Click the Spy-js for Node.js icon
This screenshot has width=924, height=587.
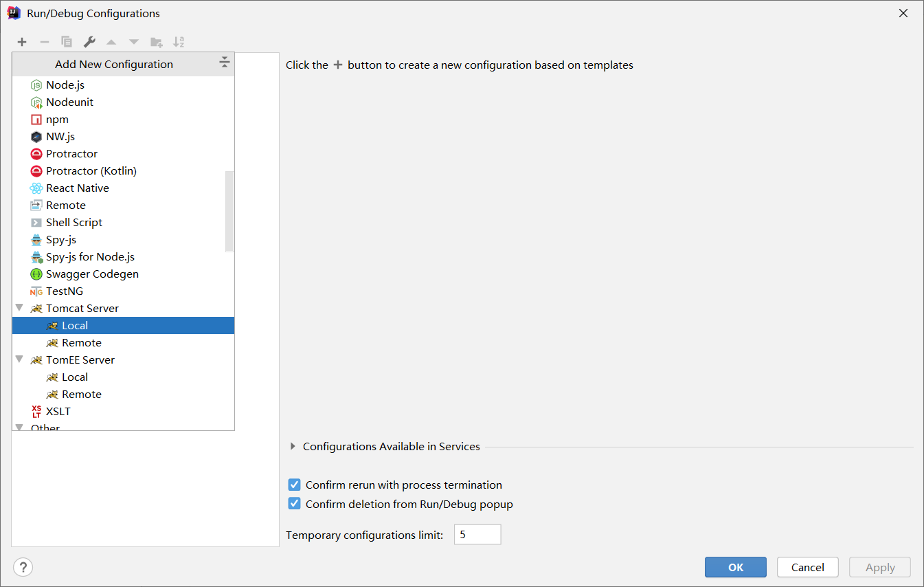pyautogui.click(x=36, y=257)
